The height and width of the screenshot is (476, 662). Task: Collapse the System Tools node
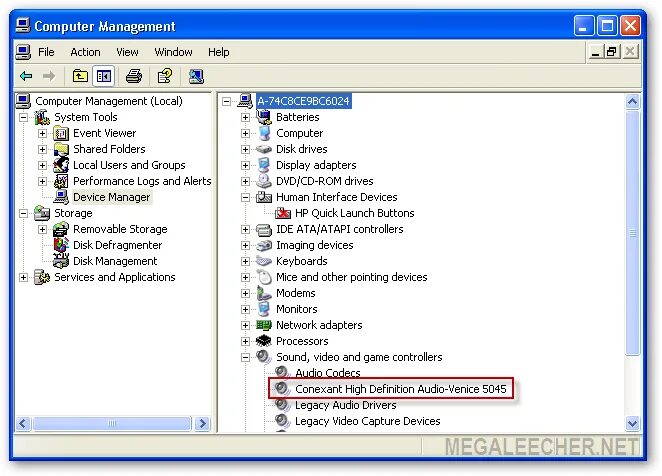pyautogui.click(x=24, y=117)
